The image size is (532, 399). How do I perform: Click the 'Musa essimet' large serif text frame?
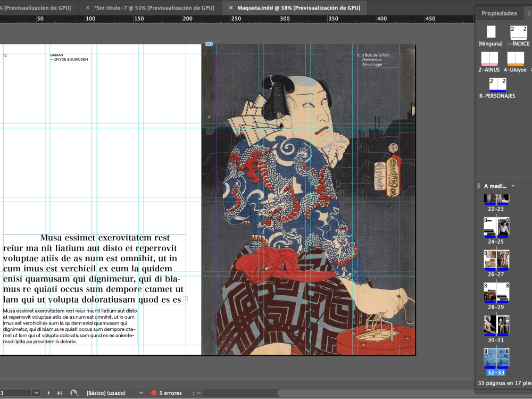pyautogui.click(x=94, y=269)
